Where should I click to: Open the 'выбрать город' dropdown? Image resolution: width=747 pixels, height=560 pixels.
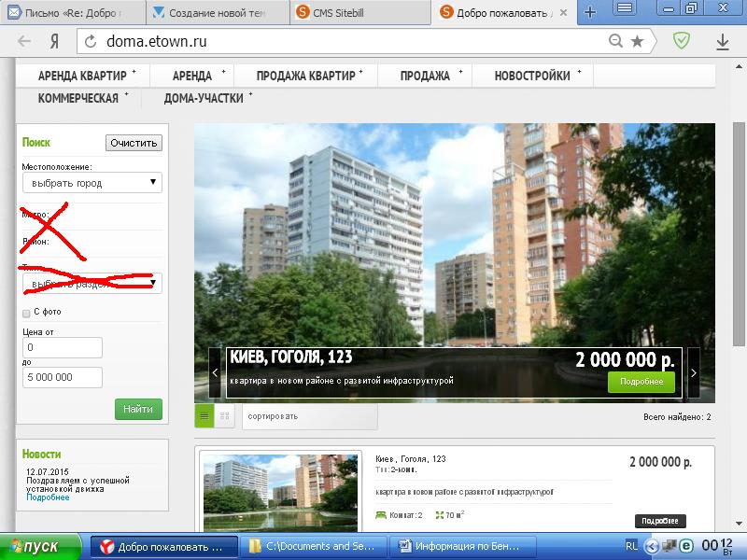(92, 183)
